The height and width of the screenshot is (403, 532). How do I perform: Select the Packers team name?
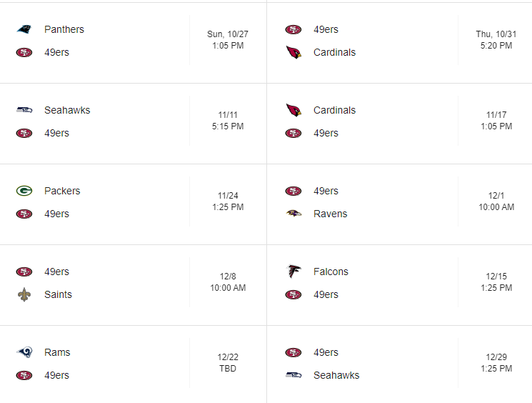[x=62, y=191]
